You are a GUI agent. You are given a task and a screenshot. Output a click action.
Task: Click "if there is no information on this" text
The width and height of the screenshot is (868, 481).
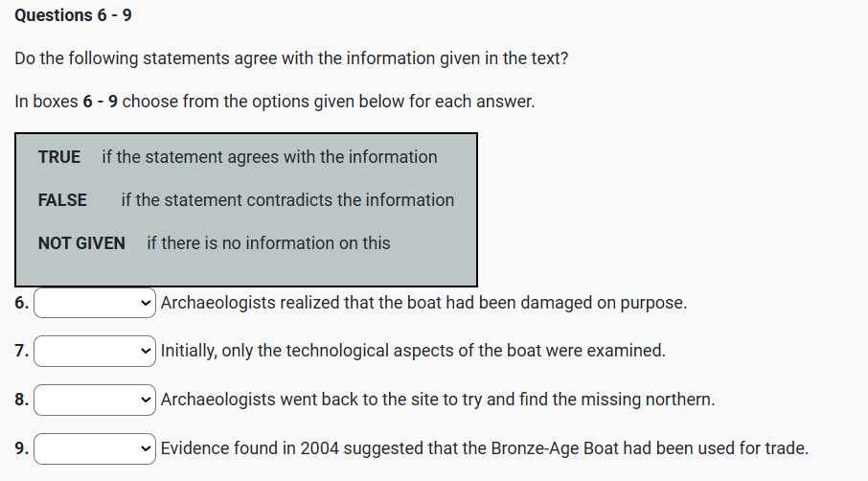(x=268, y=243)
